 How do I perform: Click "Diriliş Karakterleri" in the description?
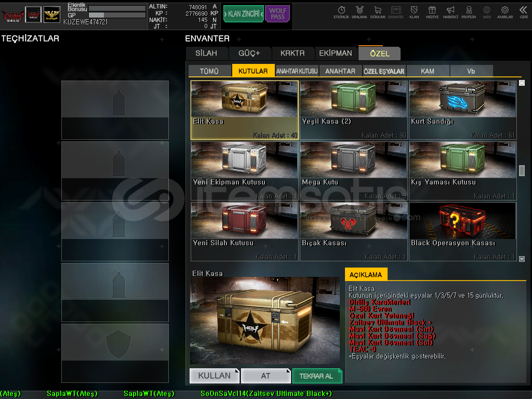pyautogui.click(x=379, y=302)
